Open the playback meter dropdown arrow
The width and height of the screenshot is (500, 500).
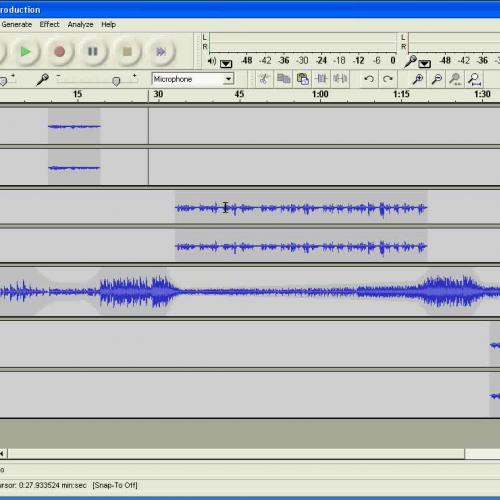[226, 63]
